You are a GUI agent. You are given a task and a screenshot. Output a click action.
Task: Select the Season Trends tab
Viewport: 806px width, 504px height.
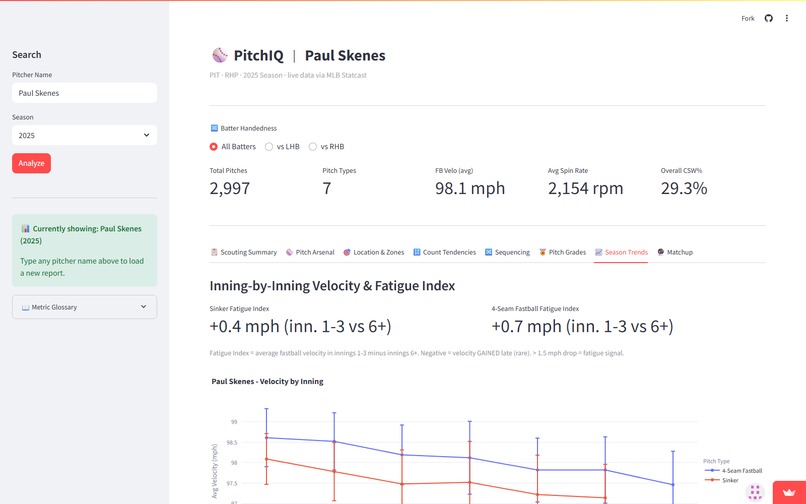tap(621, 252)
